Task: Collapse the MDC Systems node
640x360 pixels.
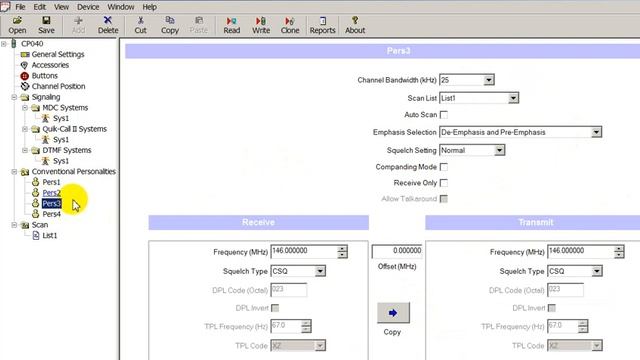Action: pos(25,108)
